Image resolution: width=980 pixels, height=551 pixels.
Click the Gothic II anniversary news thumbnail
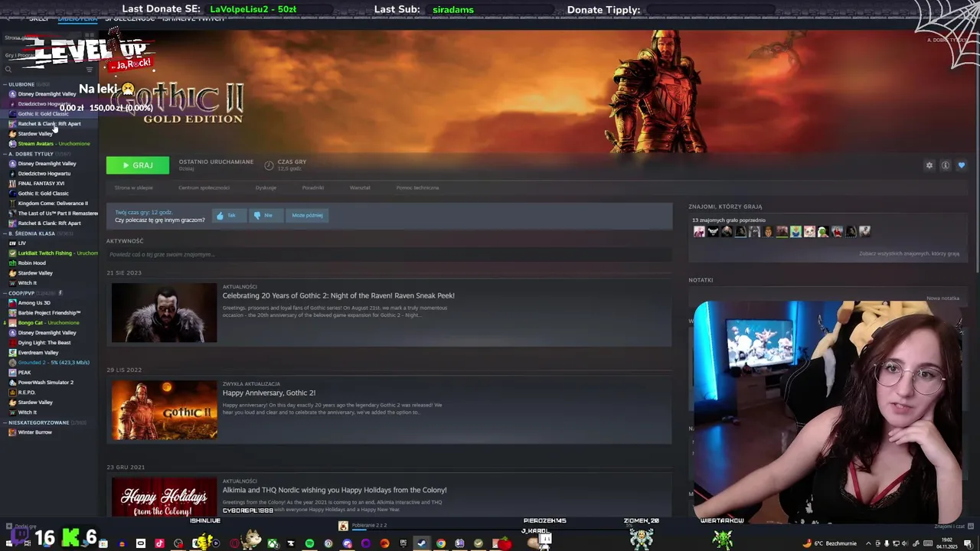click(x=164, y=410)
